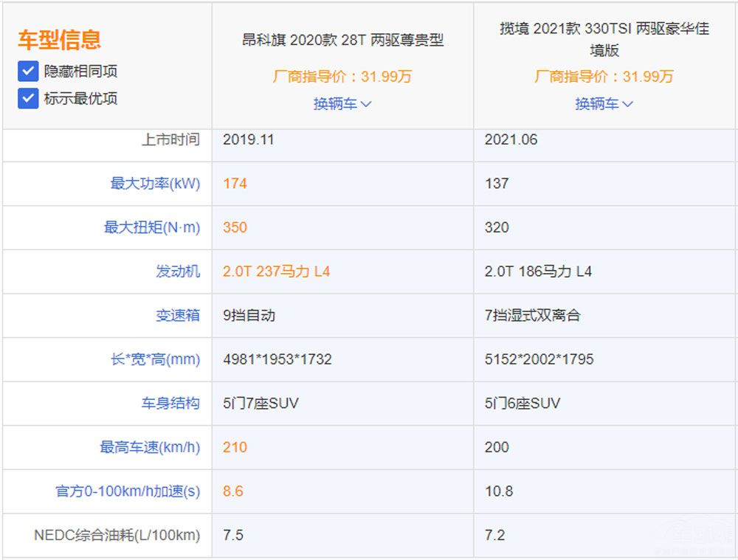The width and height of the screenshot is (738, 560).
Task: Click the 变速箱 specification label
Action: click(x=179, y=315)
